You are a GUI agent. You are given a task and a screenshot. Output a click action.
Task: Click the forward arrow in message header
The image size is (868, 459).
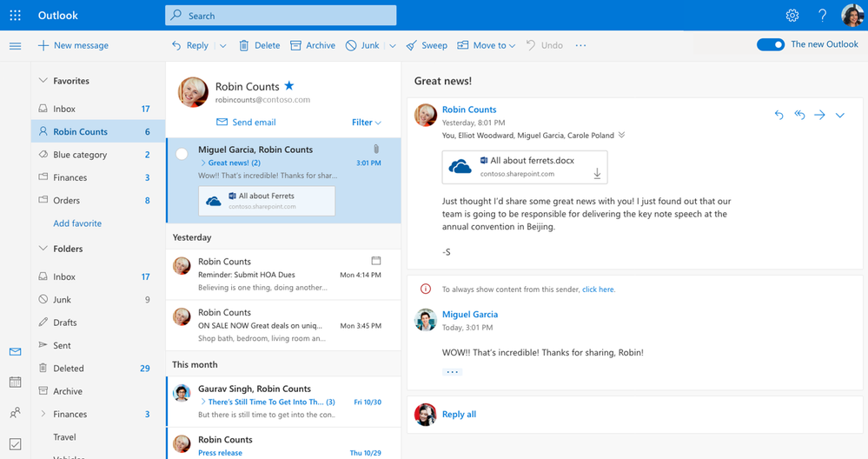819,115
